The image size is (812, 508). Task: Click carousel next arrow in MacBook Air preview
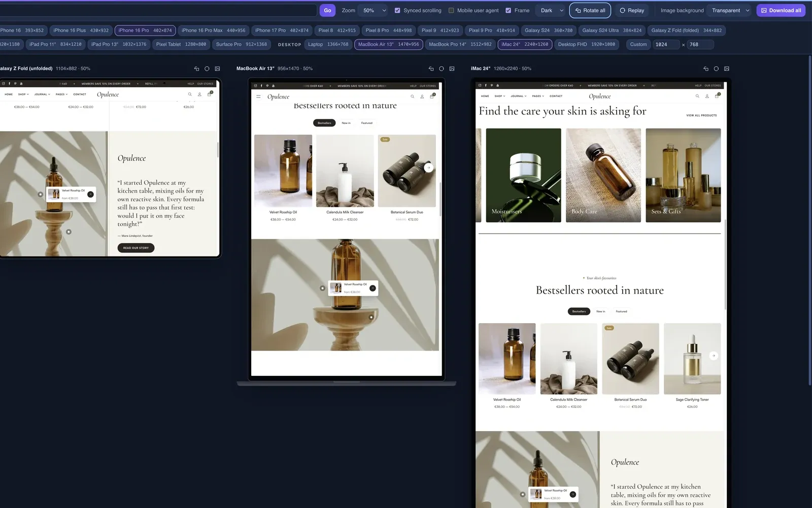pyautogui.click(x=429, y=168)
